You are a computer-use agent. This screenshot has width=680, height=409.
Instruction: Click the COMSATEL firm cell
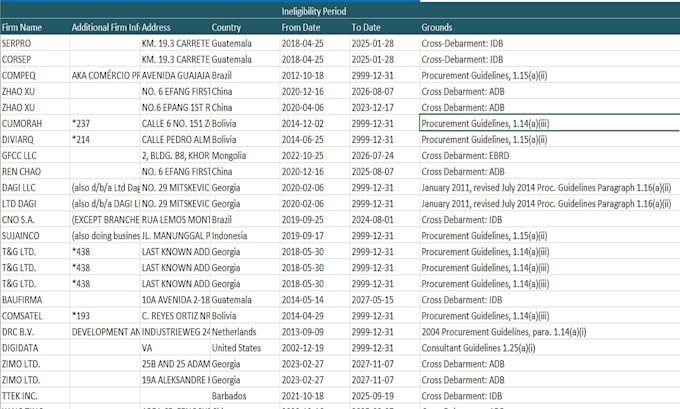point(35,316)
